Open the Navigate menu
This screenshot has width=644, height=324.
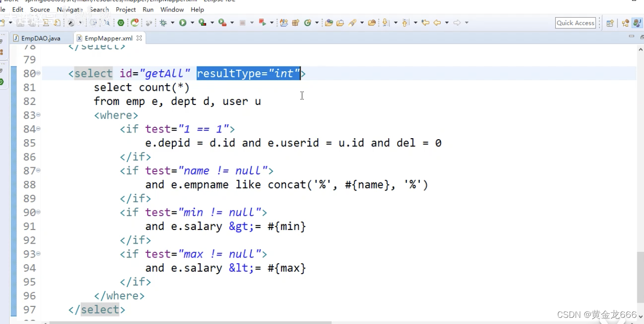(69, 10)
